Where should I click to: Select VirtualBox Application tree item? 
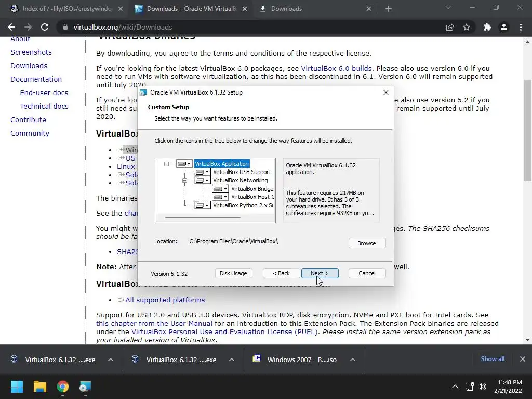pos(222,164)
